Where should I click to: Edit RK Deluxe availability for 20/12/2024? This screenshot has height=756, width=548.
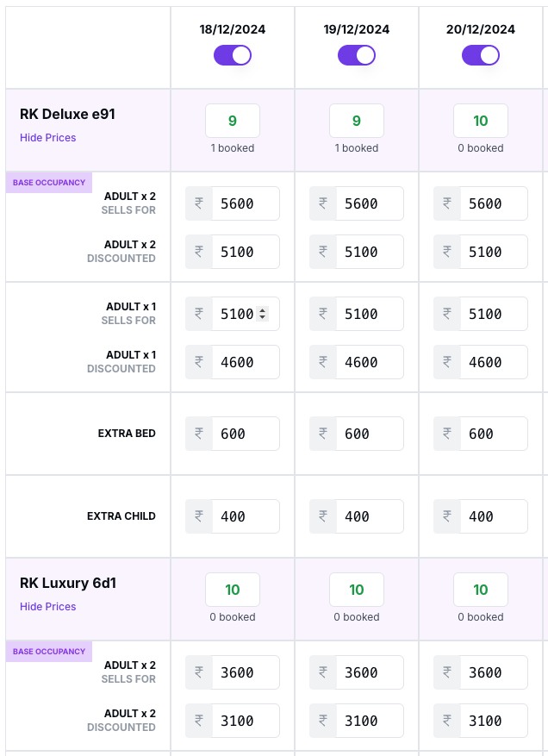pos(481,121)
